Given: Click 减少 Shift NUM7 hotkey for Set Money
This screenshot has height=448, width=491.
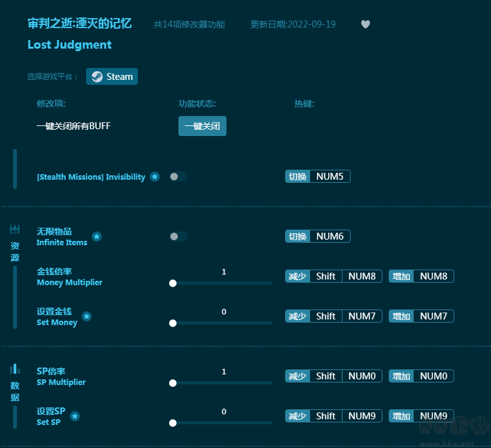Looking at the screenshot, I should [x=334, y=316].
